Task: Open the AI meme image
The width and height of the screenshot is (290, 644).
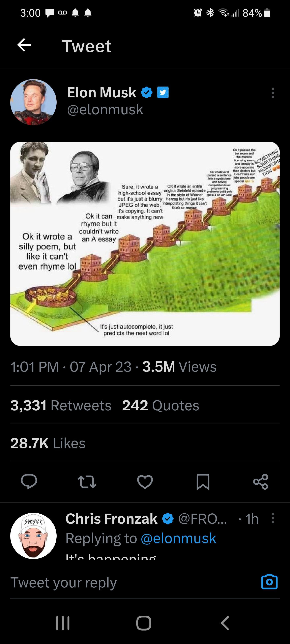Action: point(145,244)
